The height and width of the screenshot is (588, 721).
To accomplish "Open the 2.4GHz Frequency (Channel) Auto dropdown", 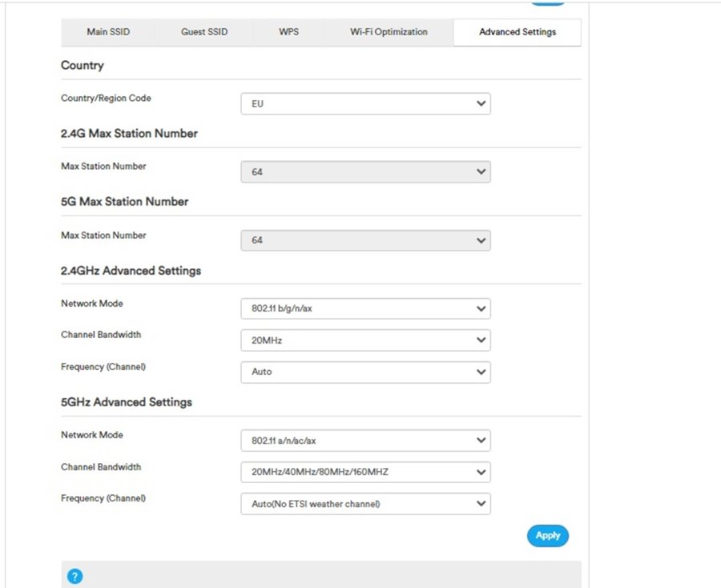I will (365, 372).
